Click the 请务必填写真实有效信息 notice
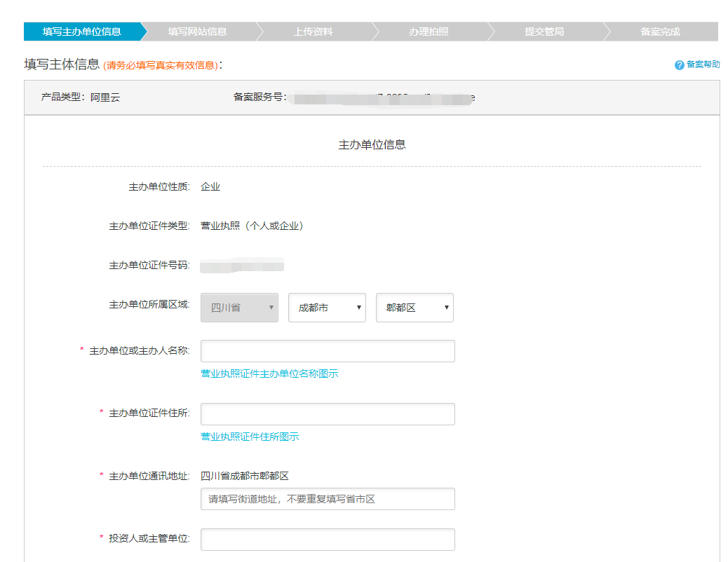728x562 pixels. coord(161,65)
